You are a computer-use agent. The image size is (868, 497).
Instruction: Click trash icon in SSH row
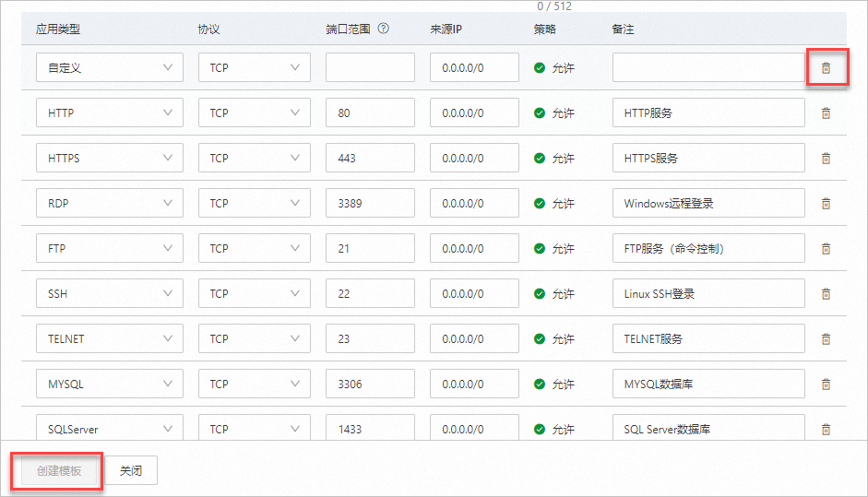pyautogui.click(x=826, y=294)
